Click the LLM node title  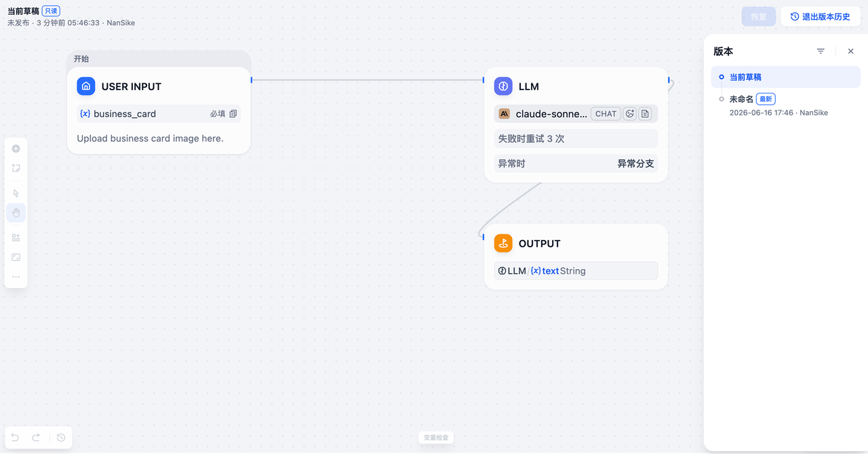529,87
